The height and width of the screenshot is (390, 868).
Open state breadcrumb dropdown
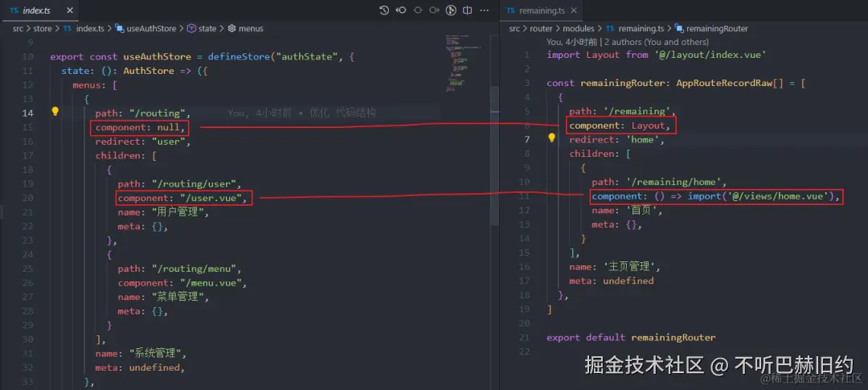(x=207, y=28)
